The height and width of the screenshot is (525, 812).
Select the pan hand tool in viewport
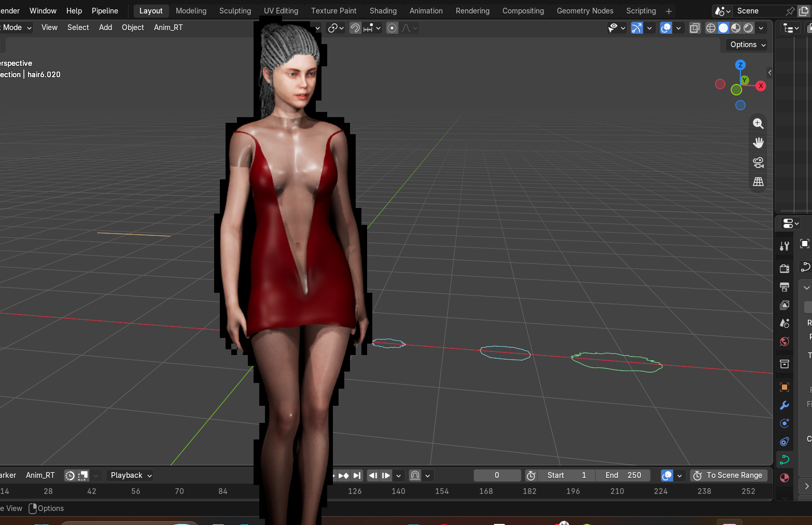pyautogui.click(x=758, y=143)
